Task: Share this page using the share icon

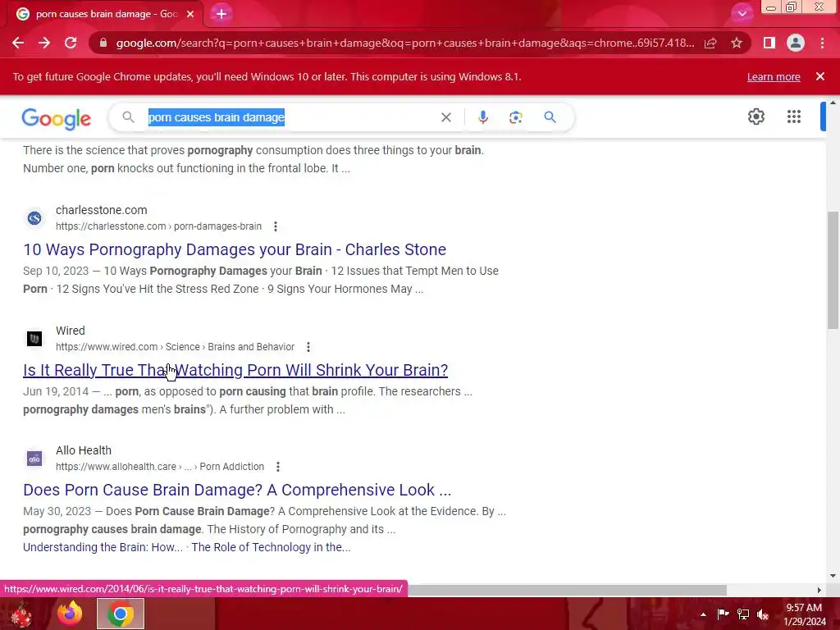Action: pyautogui.click(x=710, y=43)
